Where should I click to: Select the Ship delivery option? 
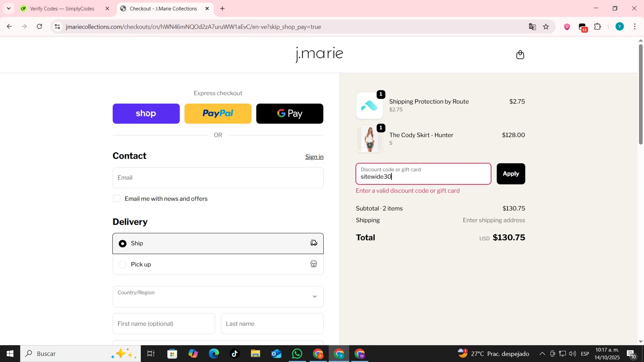[218, 244]
